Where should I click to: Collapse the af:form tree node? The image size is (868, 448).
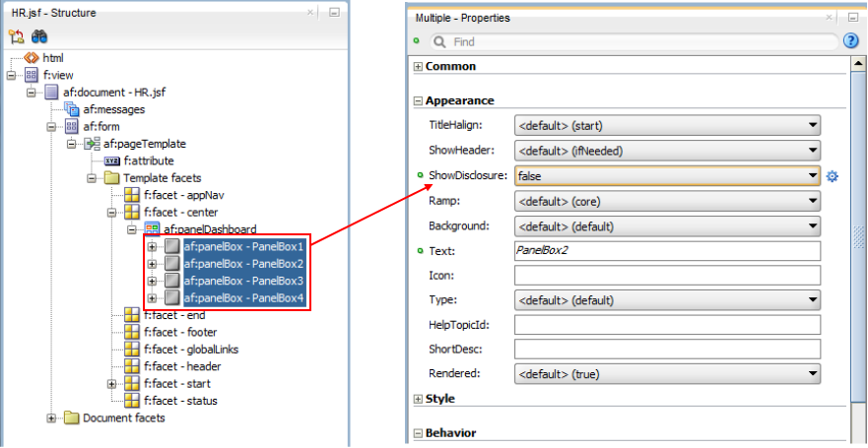point(51,126)
